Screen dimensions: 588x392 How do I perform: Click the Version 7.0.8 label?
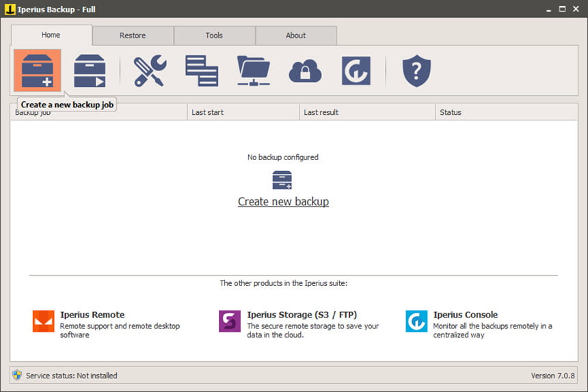[552, 376]
